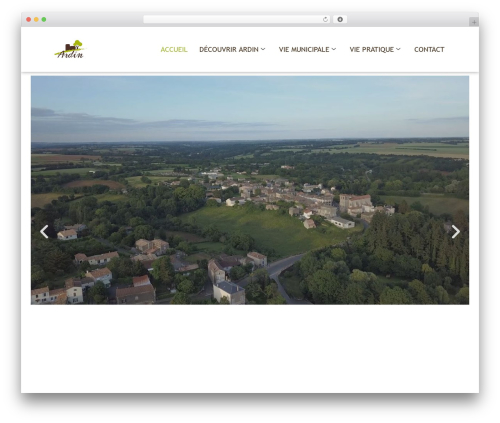
Task: Show the previous slide with left arrow
Action: point(44,232)
